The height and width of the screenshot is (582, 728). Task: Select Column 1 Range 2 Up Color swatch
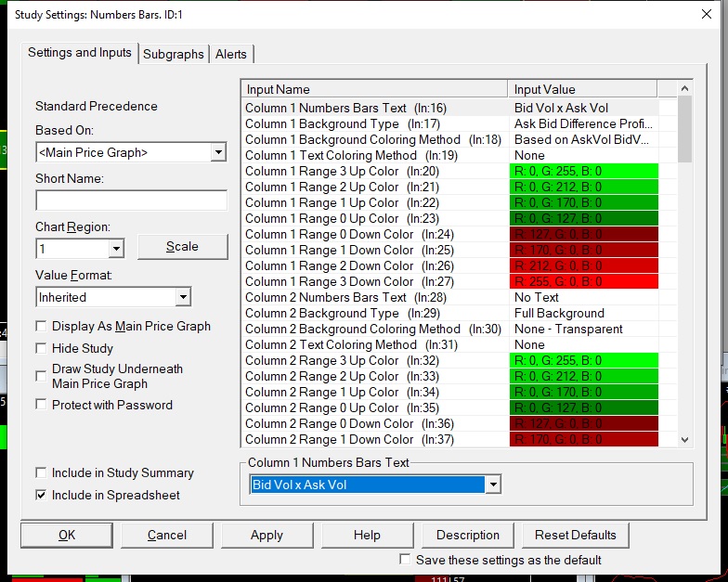point(583,188)
